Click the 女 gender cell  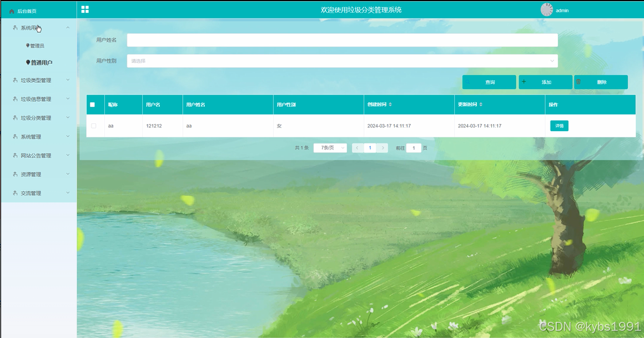279,126
